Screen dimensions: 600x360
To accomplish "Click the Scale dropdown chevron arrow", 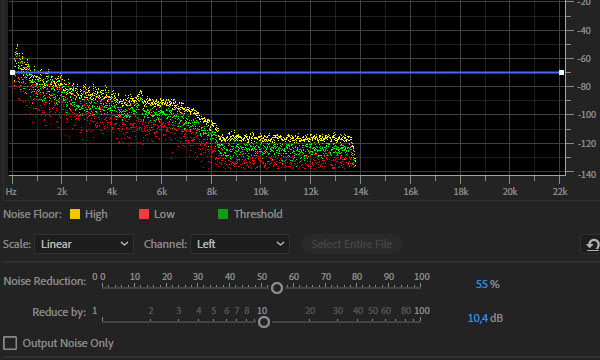I will pos(124,244).
